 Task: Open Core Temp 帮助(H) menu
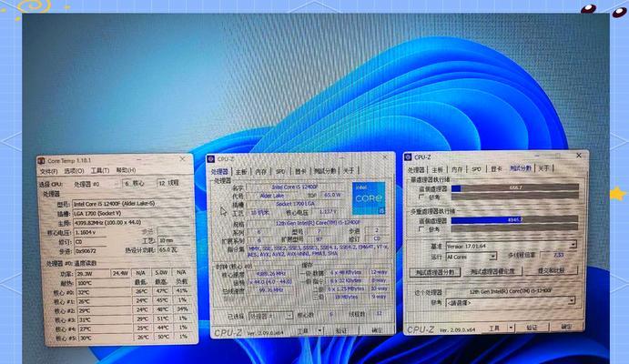click(126, 170)
